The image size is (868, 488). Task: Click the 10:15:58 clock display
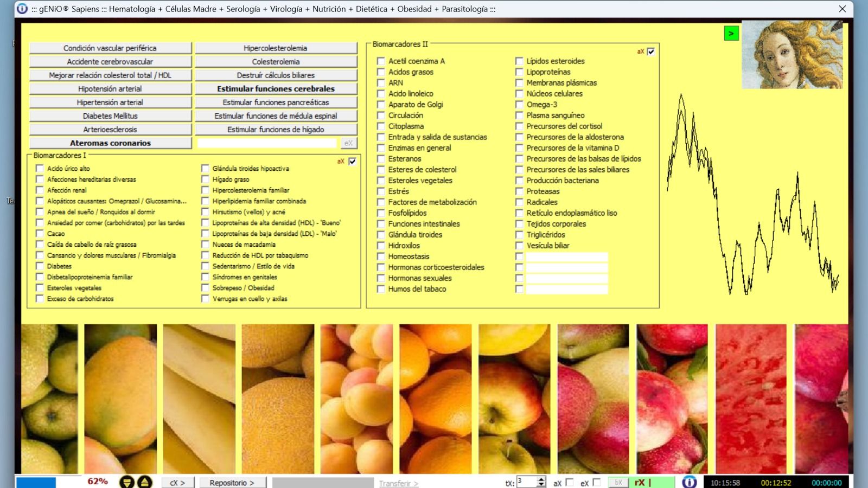[725, 483]
